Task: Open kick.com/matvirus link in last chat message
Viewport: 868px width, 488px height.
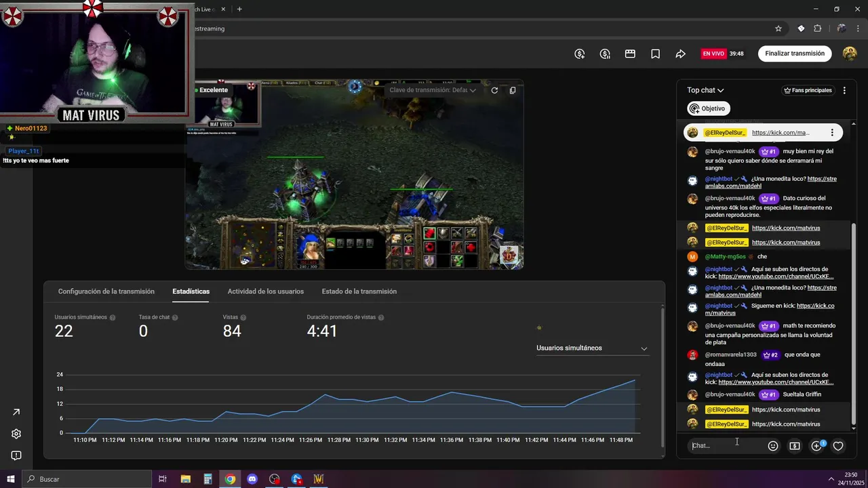Action: pos(786,424)
